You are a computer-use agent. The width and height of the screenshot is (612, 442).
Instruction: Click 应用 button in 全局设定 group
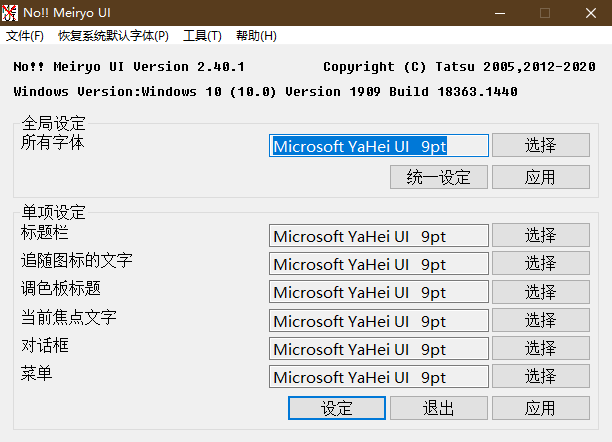[541, 177]
